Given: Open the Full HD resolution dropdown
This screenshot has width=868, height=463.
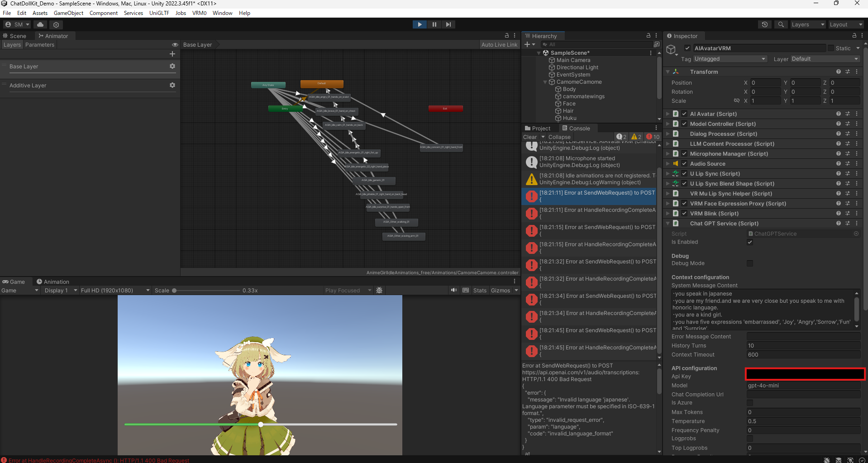Looking at the screenshot, I should coord(115,290).
